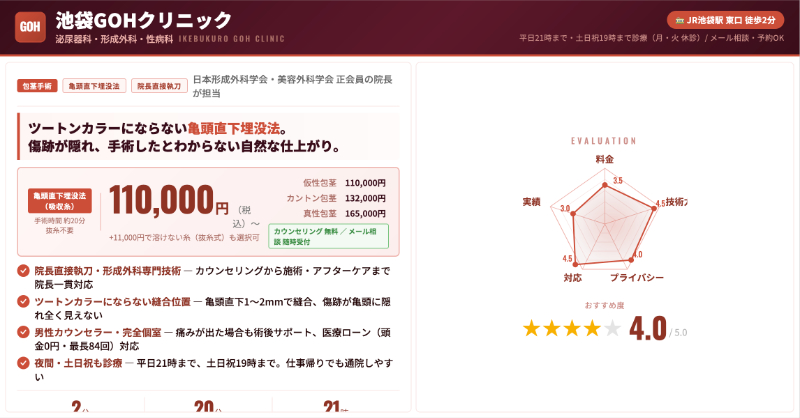The height and width of the screenshot is (418, 800).
Task: Click the 料金 data point on radar chart
Action: click(604, 185)
